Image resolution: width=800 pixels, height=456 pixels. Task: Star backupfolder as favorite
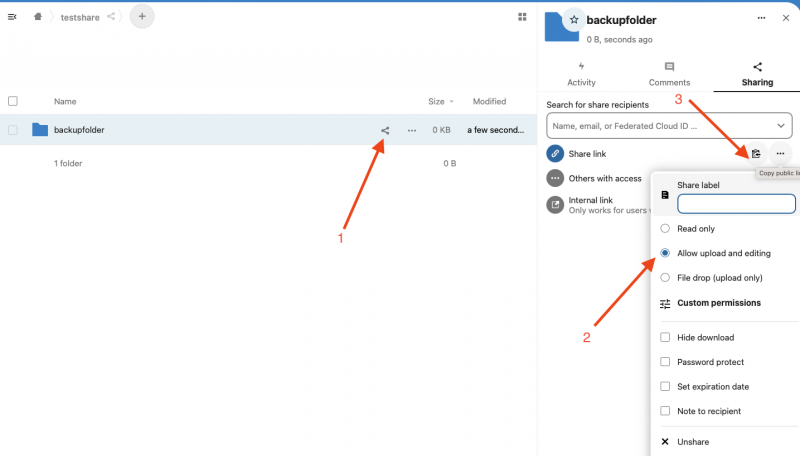click(573, 19)
